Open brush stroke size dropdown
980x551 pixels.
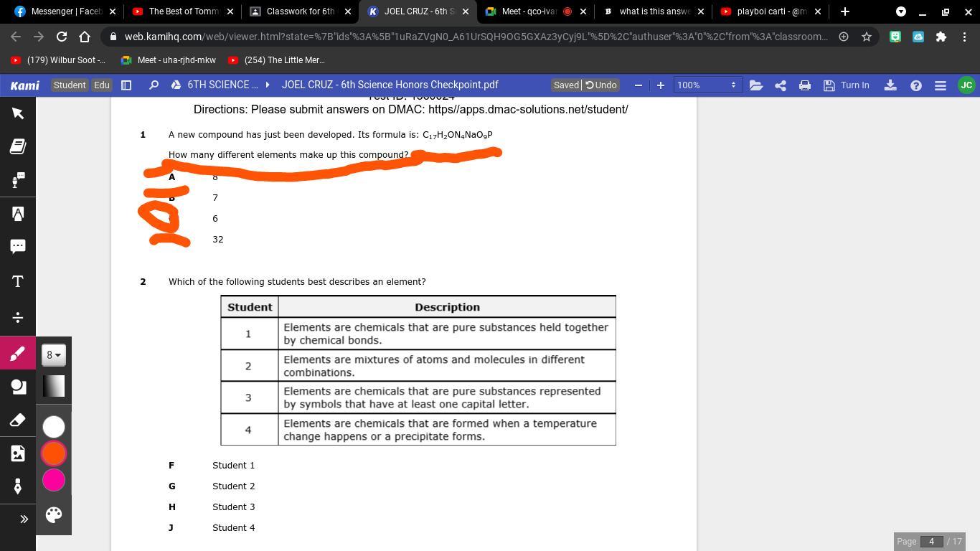pyautogui.click(x=54, y=354)
